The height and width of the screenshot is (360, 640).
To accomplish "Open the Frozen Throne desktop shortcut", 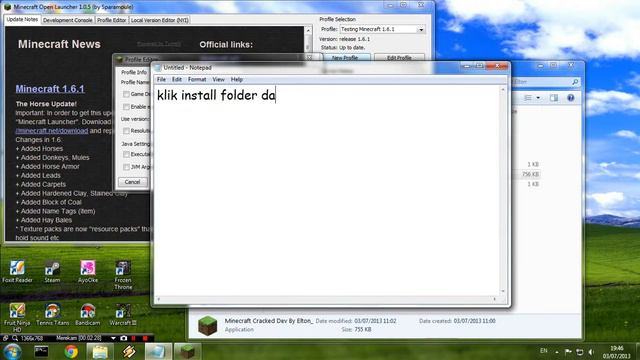I will click(123, 275).
